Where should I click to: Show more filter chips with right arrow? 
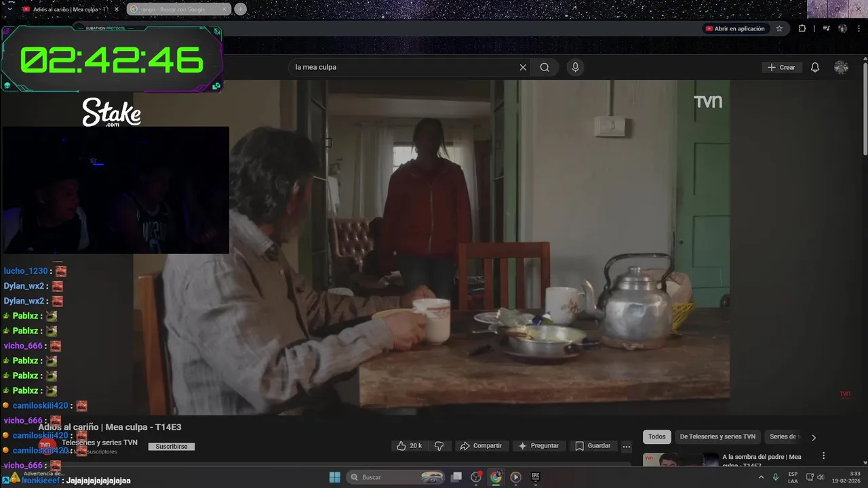click(x=814, y=437)
